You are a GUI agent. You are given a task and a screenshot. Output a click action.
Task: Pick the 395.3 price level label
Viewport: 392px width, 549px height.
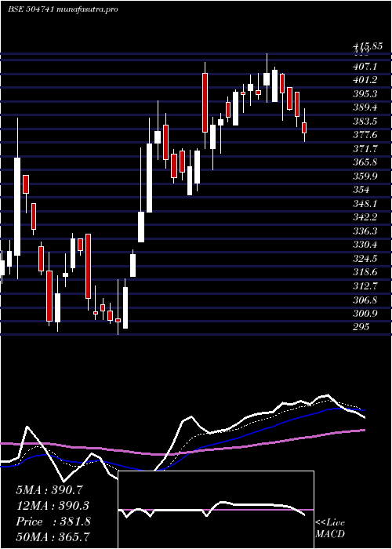click(365, 94)
